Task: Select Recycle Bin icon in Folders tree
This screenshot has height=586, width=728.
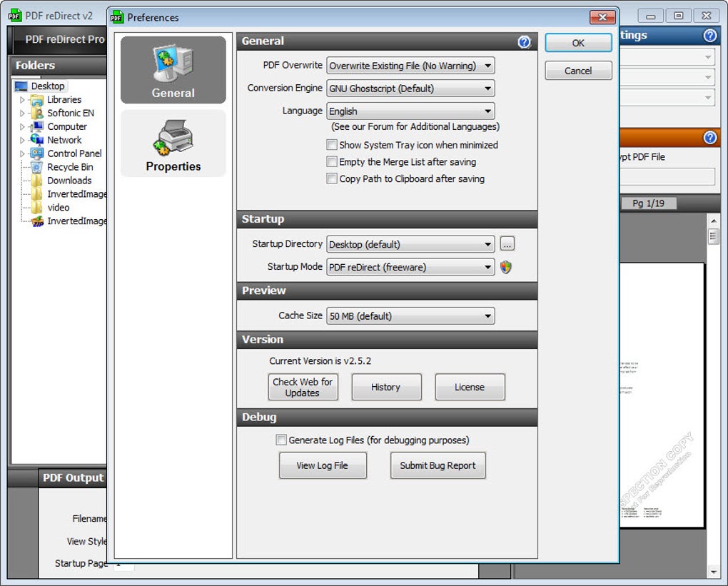Action: [36, 167]
